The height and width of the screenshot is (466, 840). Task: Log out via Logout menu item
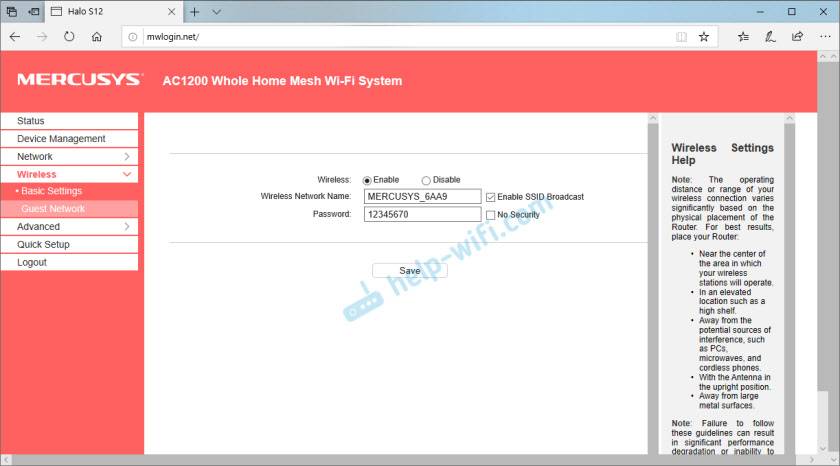pos(70,262)
